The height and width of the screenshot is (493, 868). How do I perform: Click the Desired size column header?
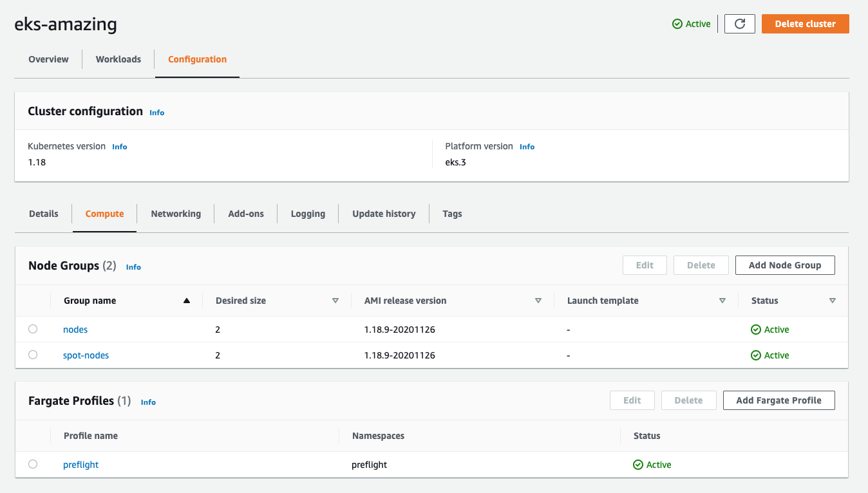click(241, 301)
